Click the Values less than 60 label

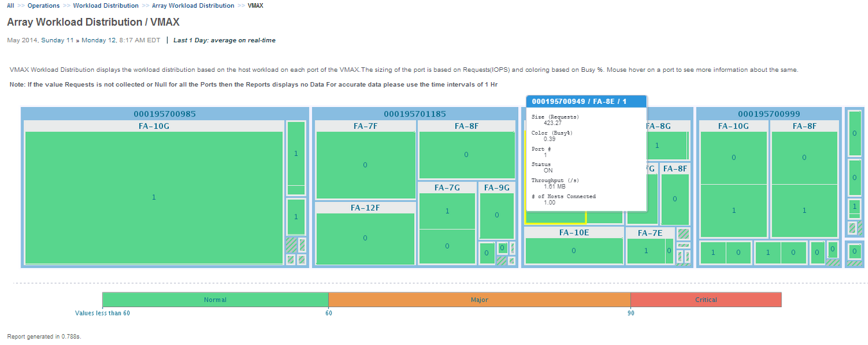(102, 313)
